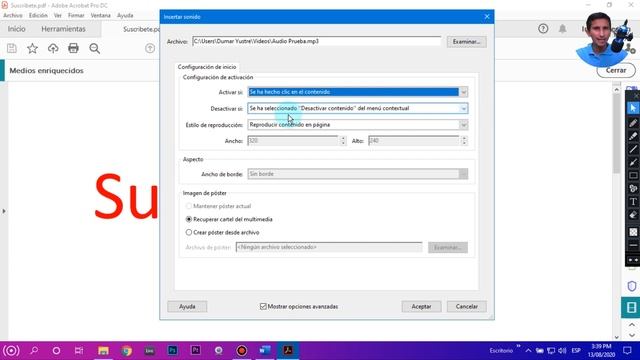Open the Desactivar si dropdown
The width and height of the screenshot is (640, 360).
coord(358,109)
